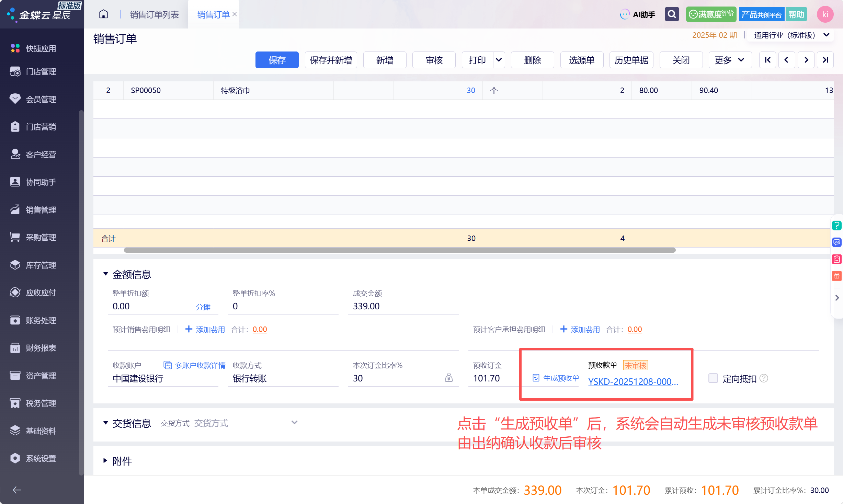Open the green help float icon

pos(836,226)
